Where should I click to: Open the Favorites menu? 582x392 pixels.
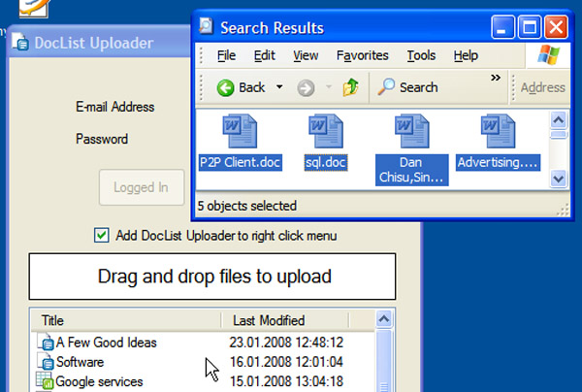click(362, 55)
